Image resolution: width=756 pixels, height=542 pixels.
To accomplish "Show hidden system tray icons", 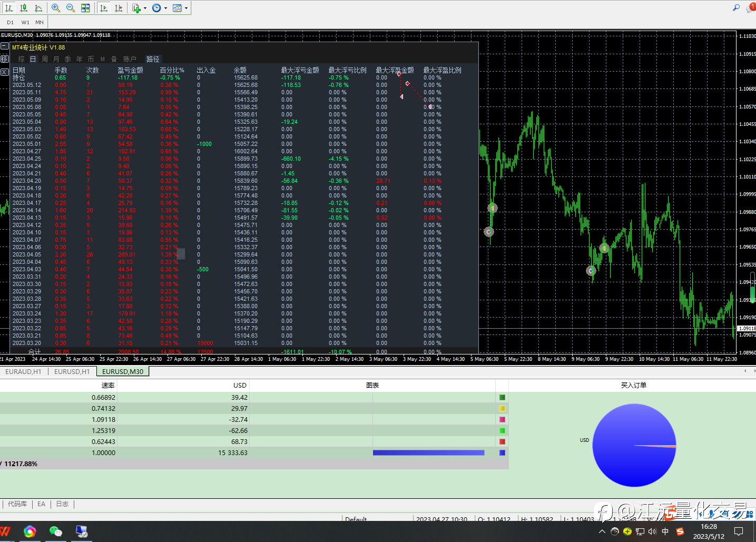I will click(602, 531).
